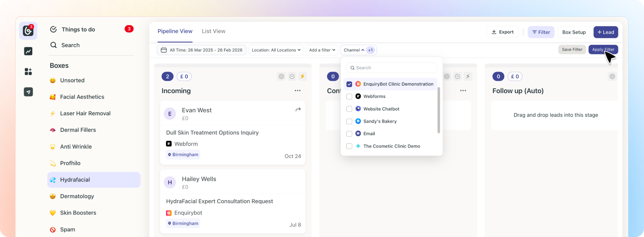Screen dimensions: 644x237
Task: Click 'HydraFacial Expert Consultation Request' text
Action: click(219, 201)
